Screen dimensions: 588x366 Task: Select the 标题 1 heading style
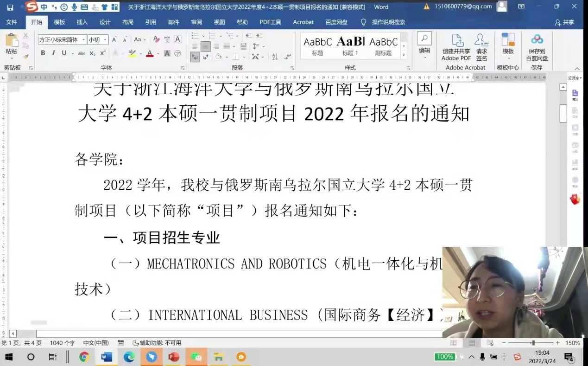[350, 45]
